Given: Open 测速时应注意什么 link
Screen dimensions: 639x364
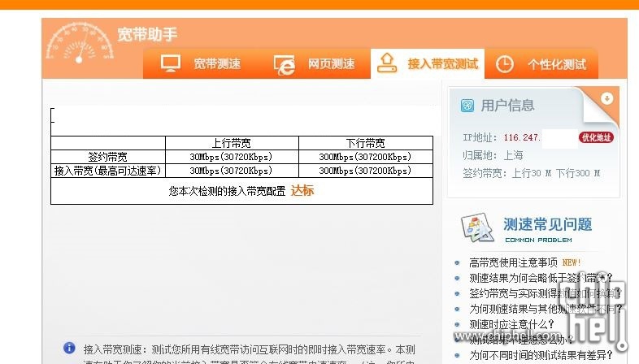Looking at the screenshot, I should (x=511, y=324).
